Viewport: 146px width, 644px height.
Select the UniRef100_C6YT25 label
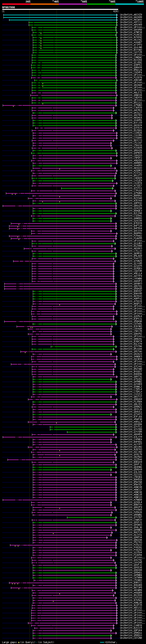click(x=131, y=52)
